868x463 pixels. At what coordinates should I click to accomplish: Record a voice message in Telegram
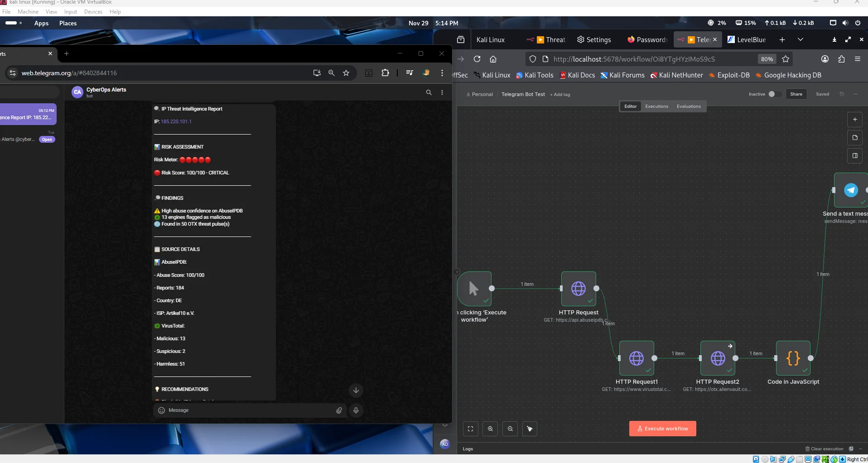(x=356, y=410)
